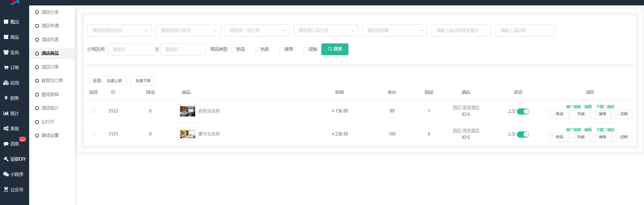Click the 订单 cart icon in sidebar
The image size is (644, 205).
coord(6,67)
